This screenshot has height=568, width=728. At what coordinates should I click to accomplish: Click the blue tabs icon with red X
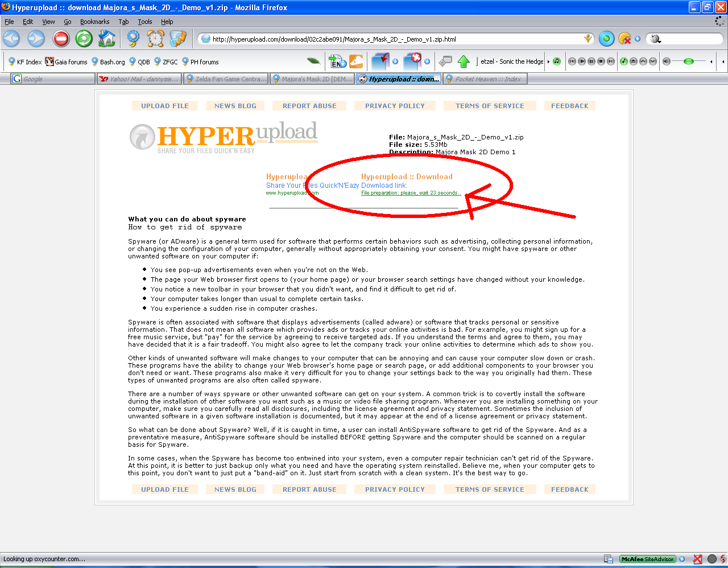tap(412, 61)
